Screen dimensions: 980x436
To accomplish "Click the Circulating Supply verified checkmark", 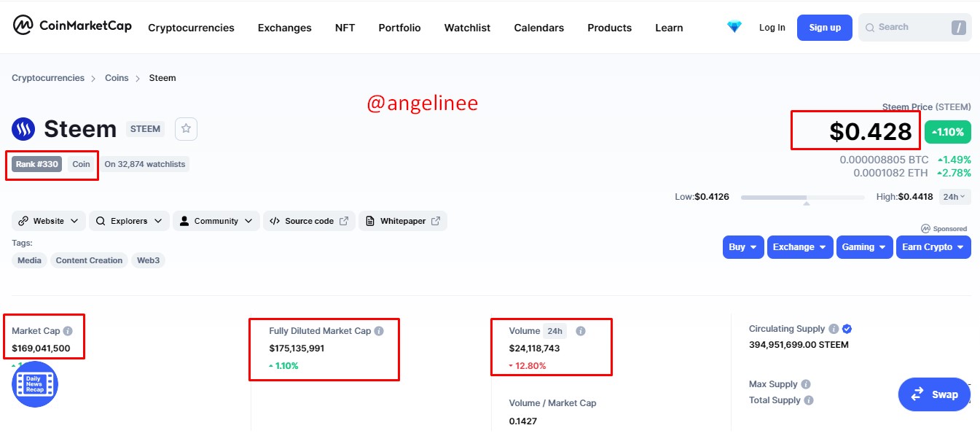I will tap(847, 329).
